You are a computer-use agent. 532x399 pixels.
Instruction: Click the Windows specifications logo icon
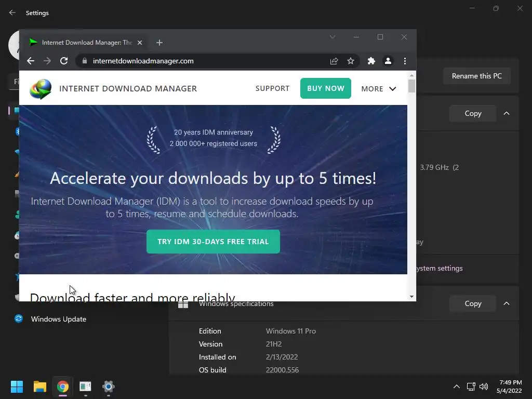point(183,304)
